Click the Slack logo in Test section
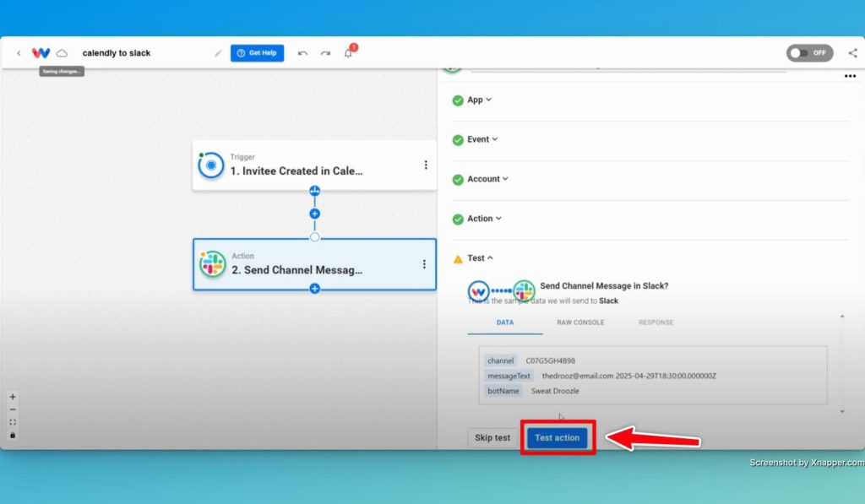 point(524,290)
